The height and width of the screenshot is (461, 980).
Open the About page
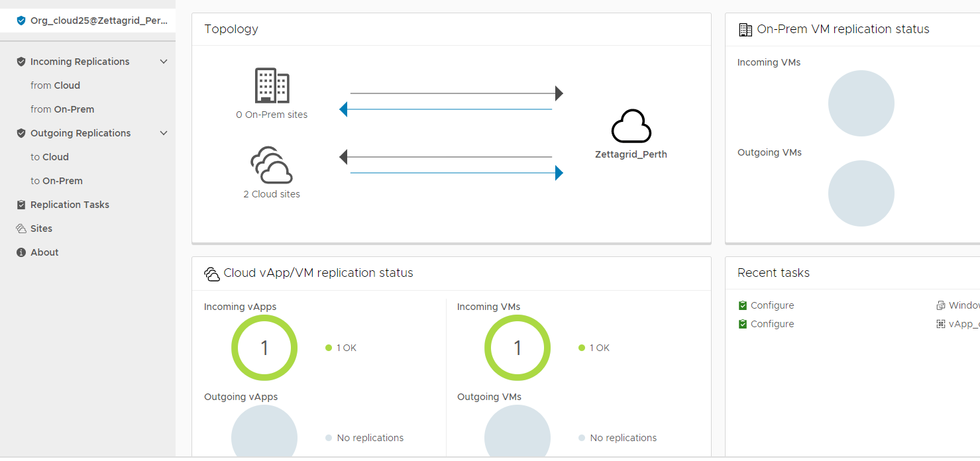tap(44, 252)
